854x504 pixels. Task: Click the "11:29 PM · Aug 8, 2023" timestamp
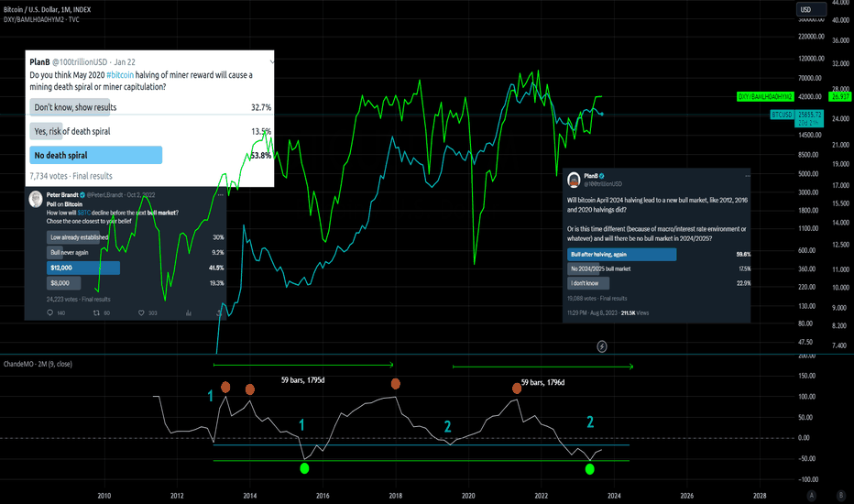[593, 312]
